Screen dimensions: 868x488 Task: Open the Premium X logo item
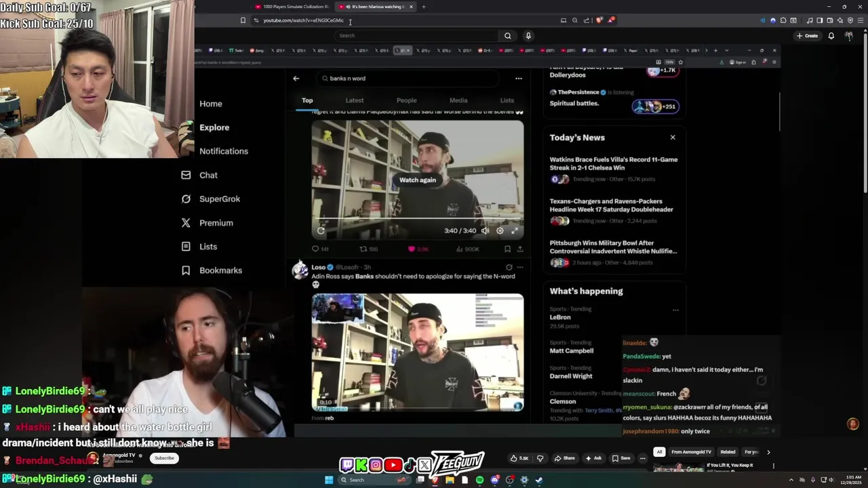point(207,223)
